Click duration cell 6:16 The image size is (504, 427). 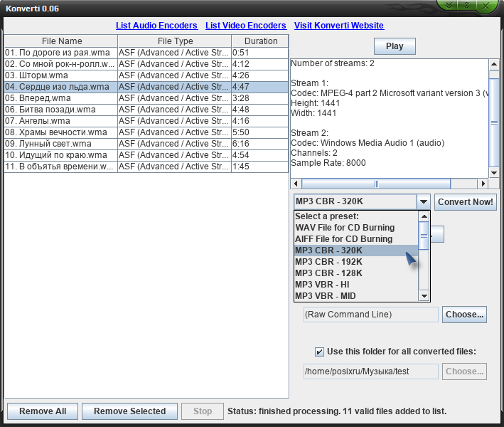click(x=260, y=144)
